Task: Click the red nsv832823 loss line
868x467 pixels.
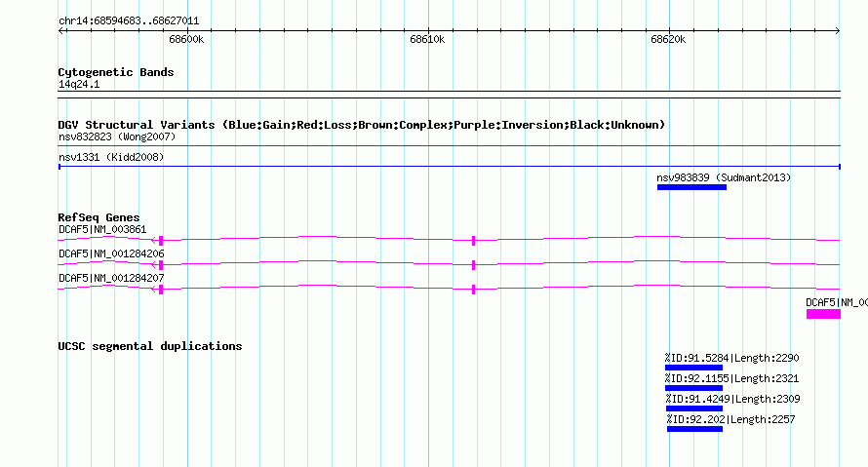Action: [449, 146]
